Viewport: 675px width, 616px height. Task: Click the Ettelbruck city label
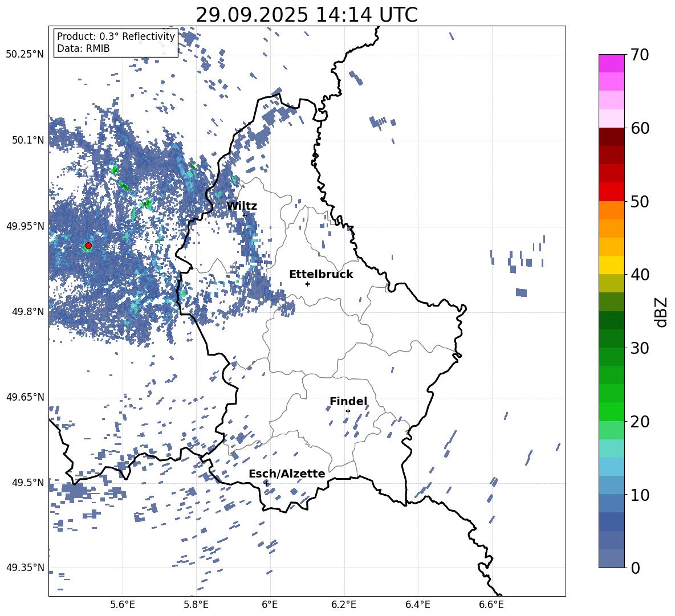[x=321, y=275]
